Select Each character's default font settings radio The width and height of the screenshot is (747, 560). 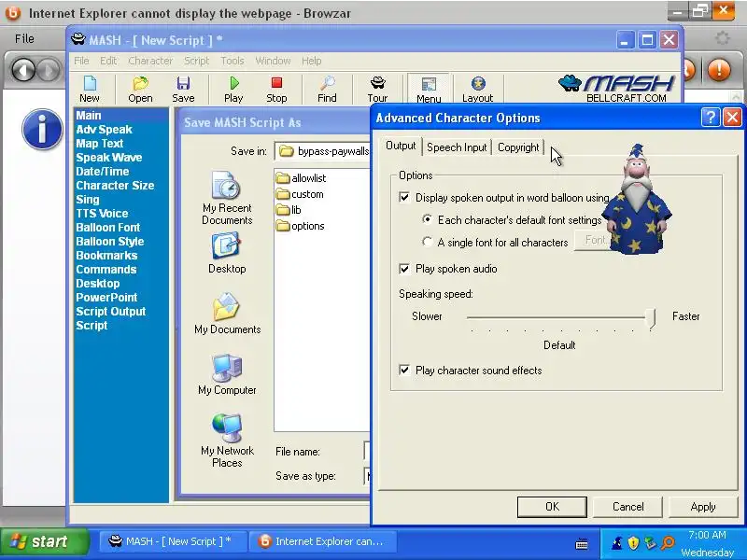[428, 219]
